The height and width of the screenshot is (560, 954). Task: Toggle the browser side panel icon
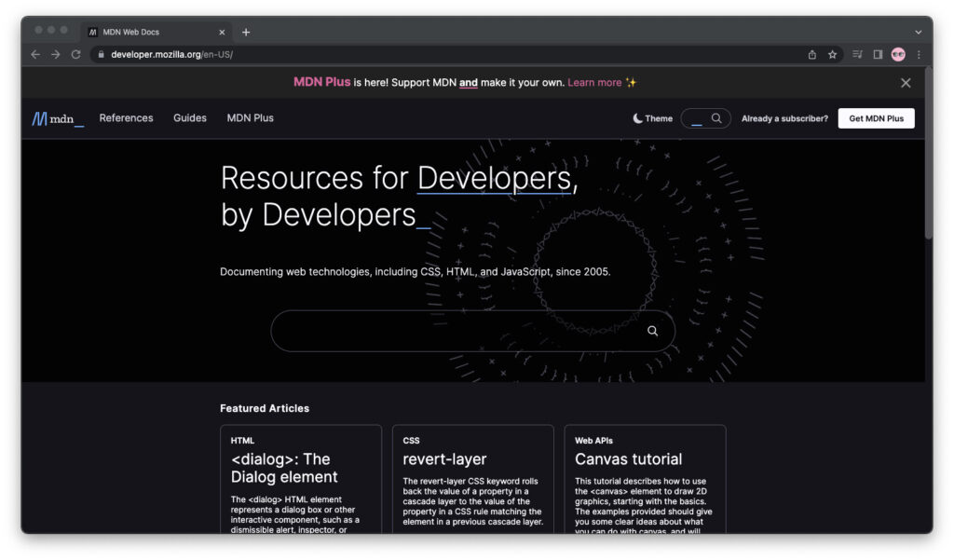click(878, 55)
